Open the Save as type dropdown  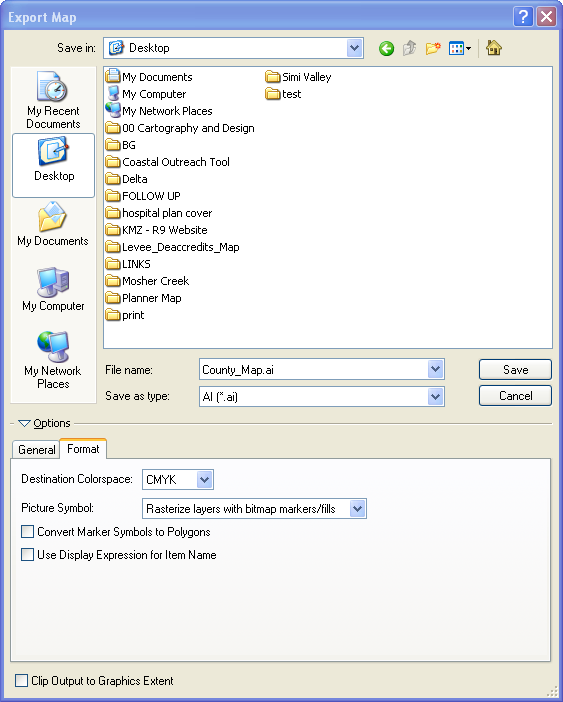point(322,397)
